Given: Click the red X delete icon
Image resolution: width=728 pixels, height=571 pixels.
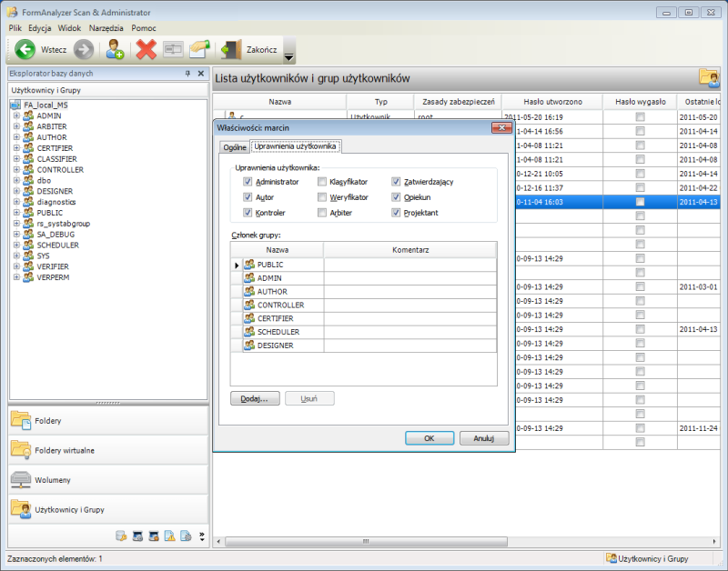Looking at the screenshot, I should coord(146,50).
